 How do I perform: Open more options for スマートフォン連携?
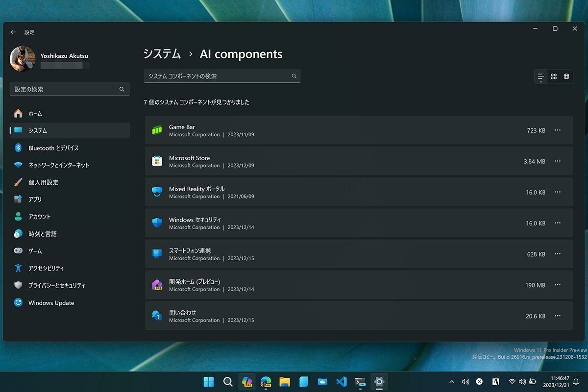558,254
